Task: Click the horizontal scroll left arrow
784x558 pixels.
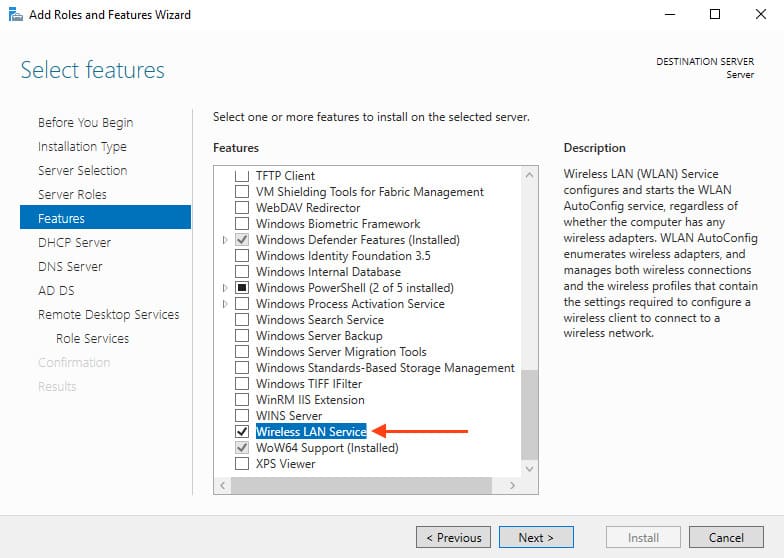Action: coord(222,485)
